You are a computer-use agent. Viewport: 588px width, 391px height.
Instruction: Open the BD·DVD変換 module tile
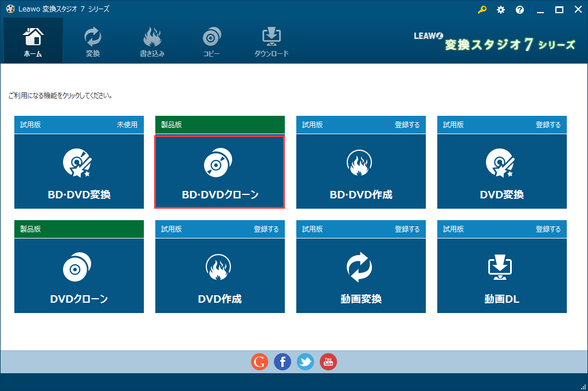[x=79, y=171]
